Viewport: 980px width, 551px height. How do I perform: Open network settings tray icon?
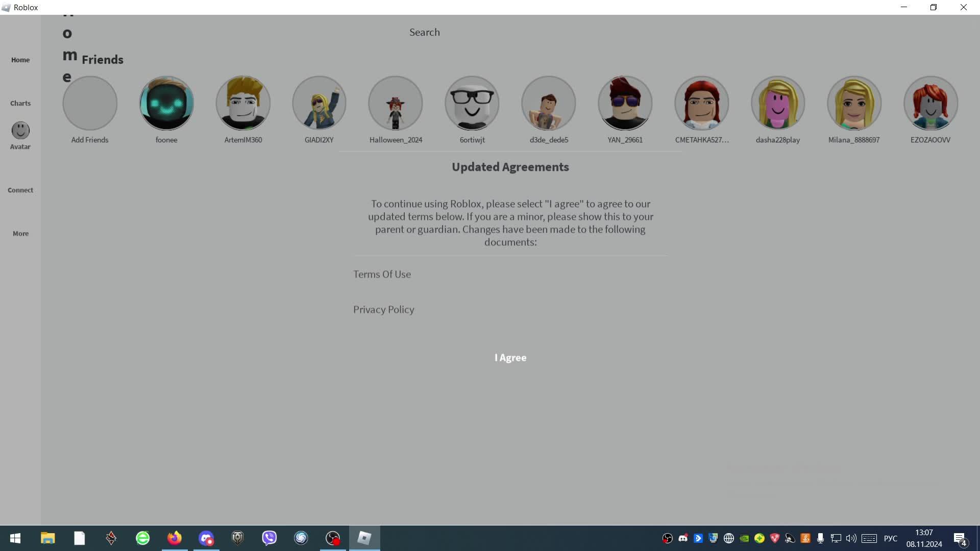(836, 538)
